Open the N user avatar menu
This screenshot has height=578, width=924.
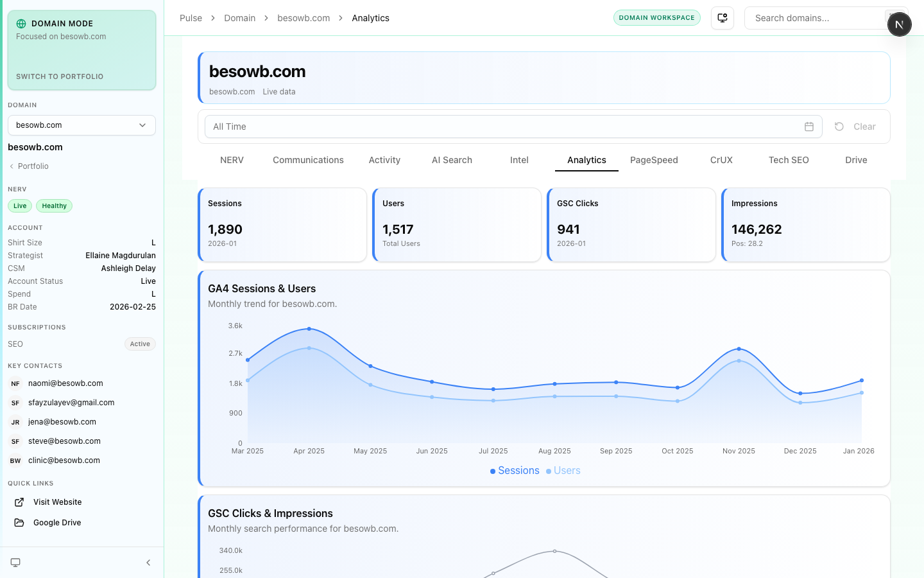[899, 24]
